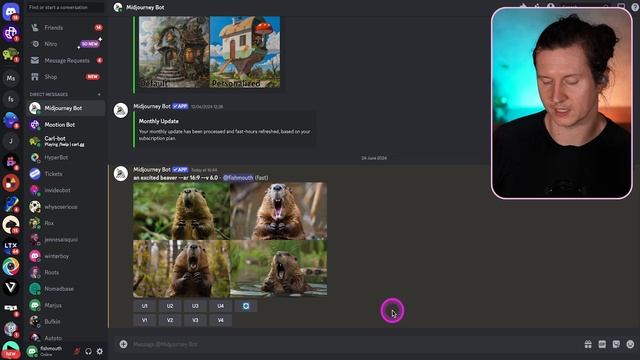Open the Tickets conversation
This screenshot has height=360, width=640.
coord(66,174)
